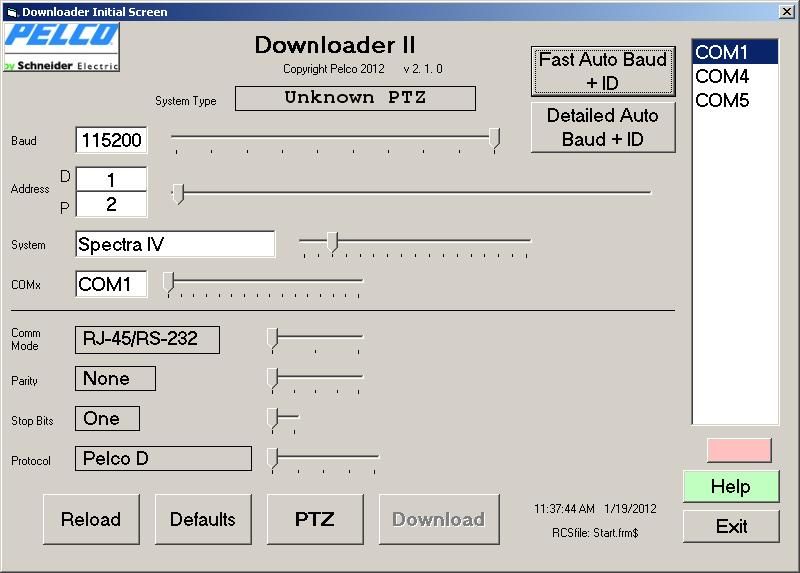Click the Defaults button
800x573 pixels.
[x=203, y=519]
